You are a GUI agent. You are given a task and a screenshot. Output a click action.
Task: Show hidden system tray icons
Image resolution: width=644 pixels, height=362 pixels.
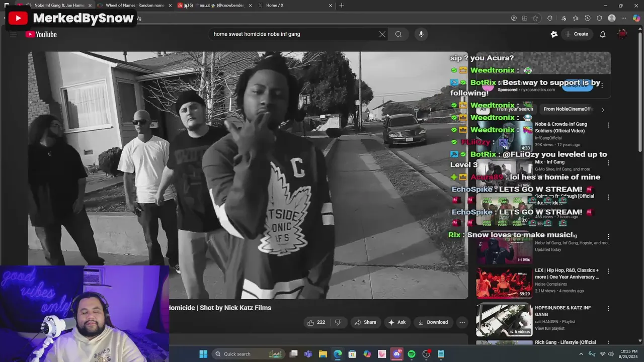coord(581,354)
